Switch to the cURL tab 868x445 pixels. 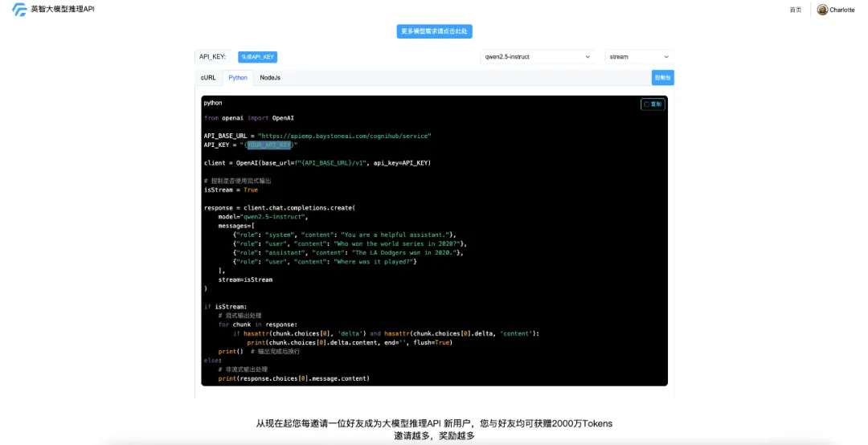point(208,78)
